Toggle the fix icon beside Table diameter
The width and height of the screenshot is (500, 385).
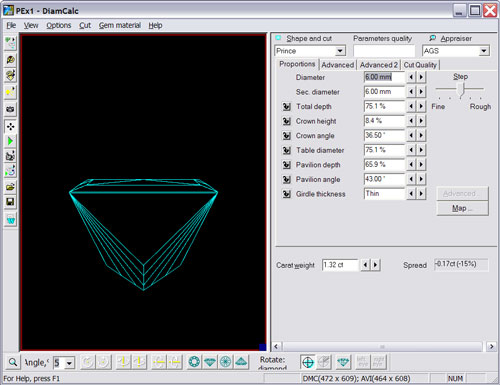click(x=286, y=150)
